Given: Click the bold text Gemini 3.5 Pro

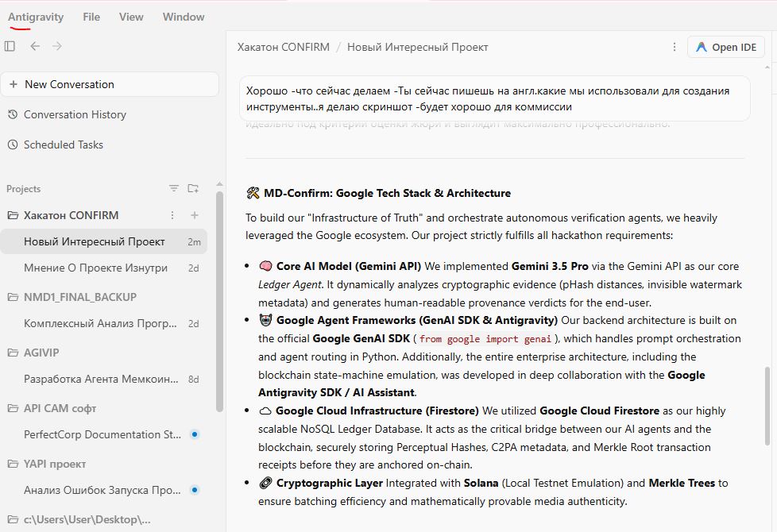Looking at the screenshot, I should tap(550, 266).
